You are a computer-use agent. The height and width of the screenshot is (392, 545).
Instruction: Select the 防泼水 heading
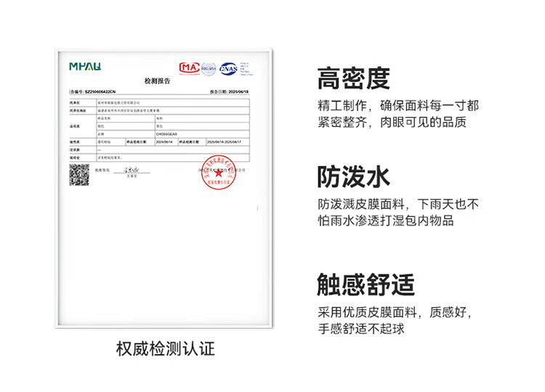[354, 176]
